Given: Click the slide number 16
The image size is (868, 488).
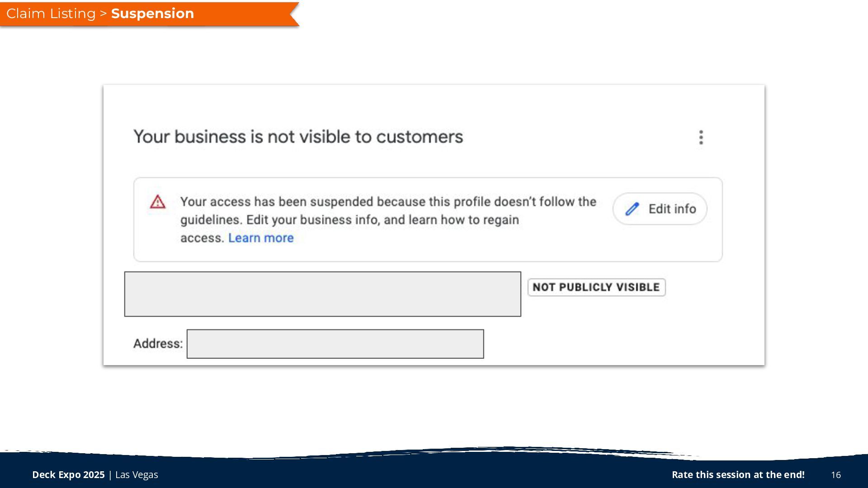Looking at the screenshot, I should pos(835,475).
